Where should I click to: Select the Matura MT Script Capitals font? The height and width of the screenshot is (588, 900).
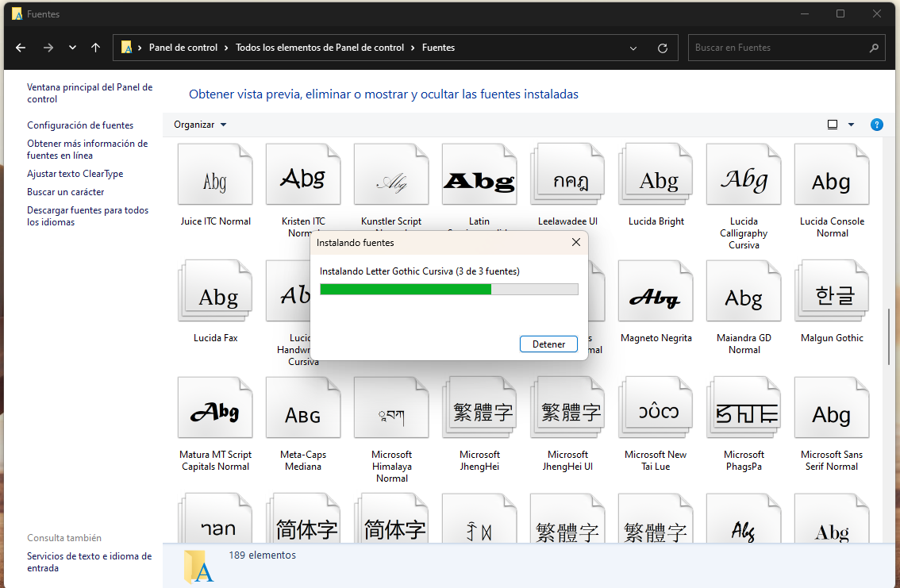[215, 407]
